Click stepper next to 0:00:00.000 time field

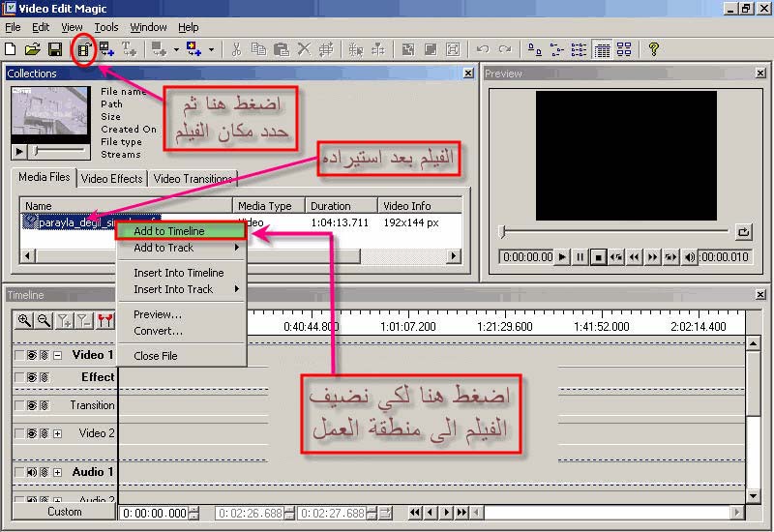click(194, 514)
